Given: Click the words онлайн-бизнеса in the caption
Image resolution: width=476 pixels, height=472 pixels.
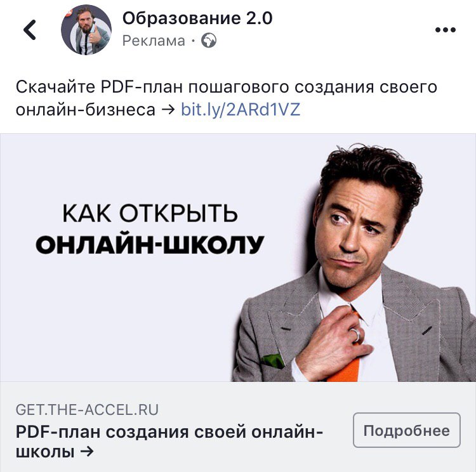Looking at the screenshot, I should (85, 110).
